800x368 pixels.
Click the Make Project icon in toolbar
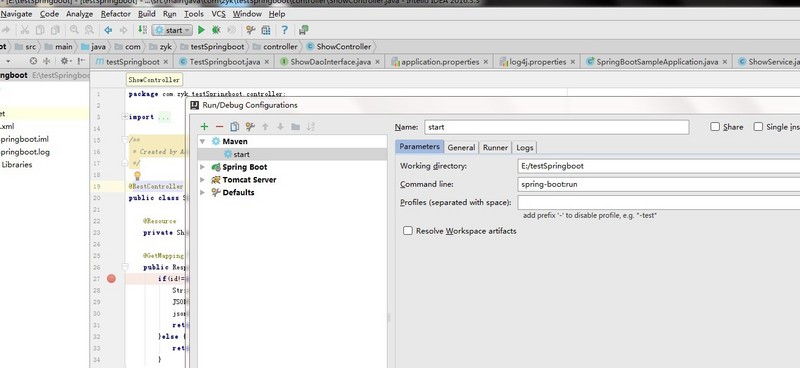coord(143,30)
